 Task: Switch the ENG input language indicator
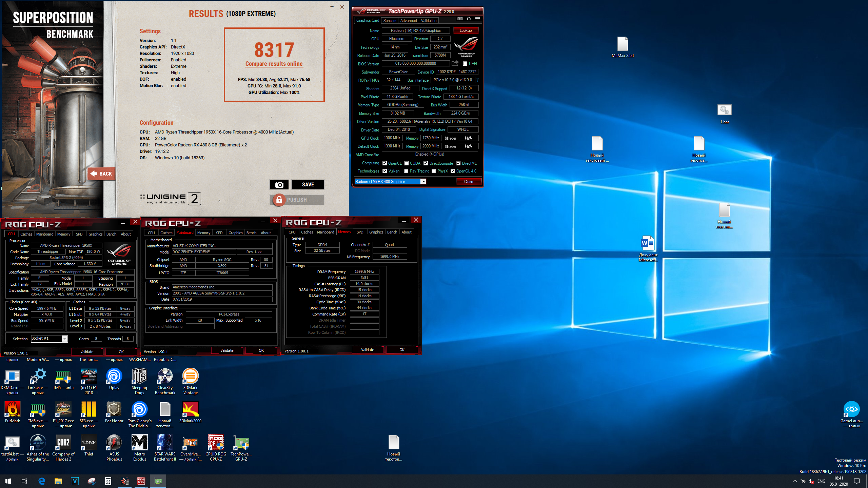822,481
